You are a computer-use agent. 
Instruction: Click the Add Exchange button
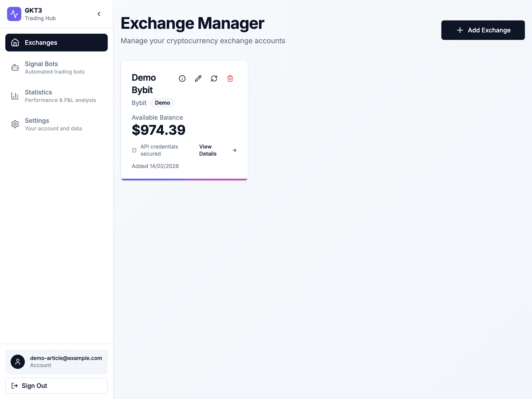pyautogui.click(x=483, y=30)
